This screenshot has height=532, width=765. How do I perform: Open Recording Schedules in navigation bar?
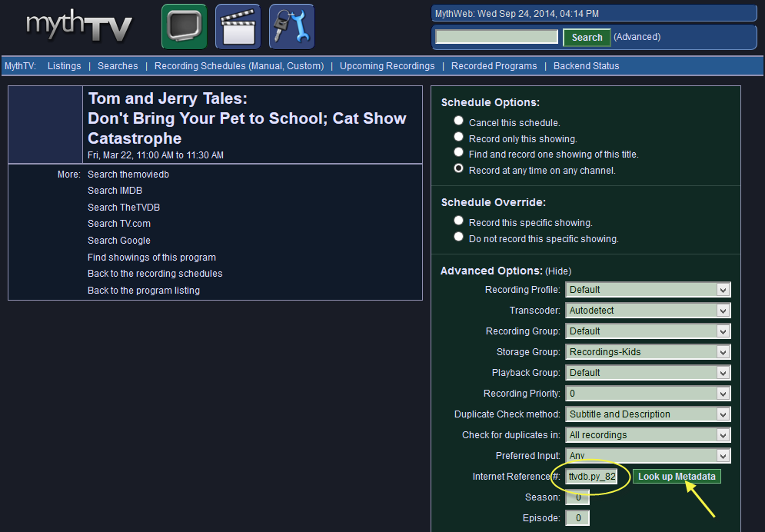pos(200,66)
